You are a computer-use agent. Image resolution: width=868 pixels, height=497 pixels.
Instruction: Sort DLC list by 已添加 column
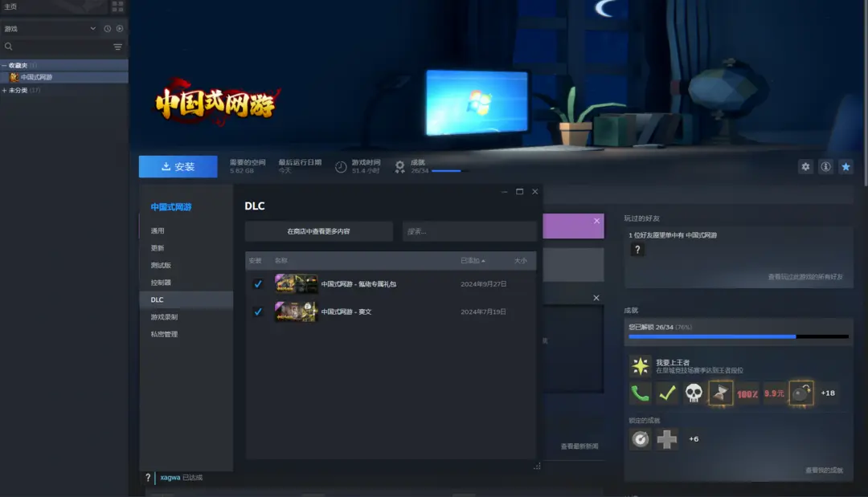[473, 260]
